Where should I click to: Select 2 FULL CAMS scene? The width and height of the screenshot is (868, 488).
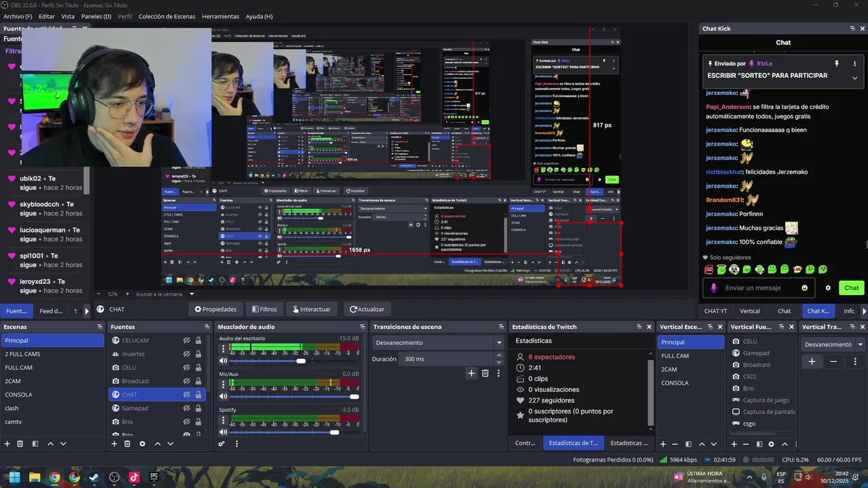(x=52, y=354)
